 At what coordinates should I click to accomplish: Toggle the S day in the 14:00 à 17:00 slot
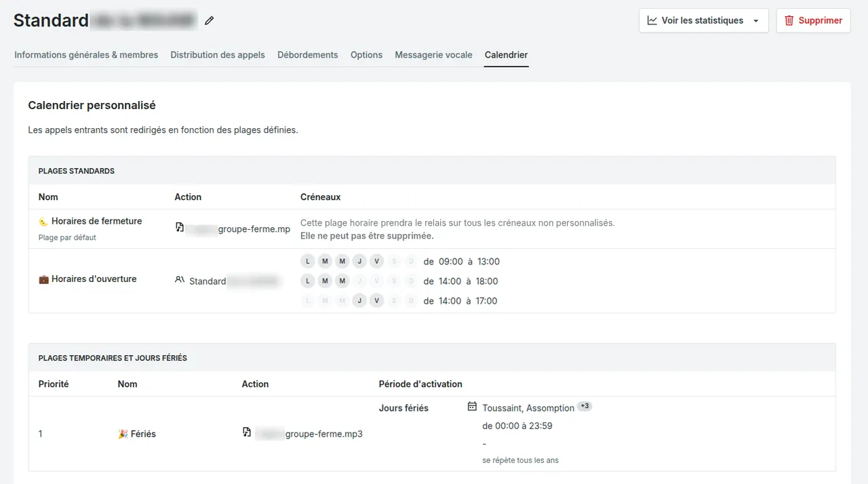394,301
